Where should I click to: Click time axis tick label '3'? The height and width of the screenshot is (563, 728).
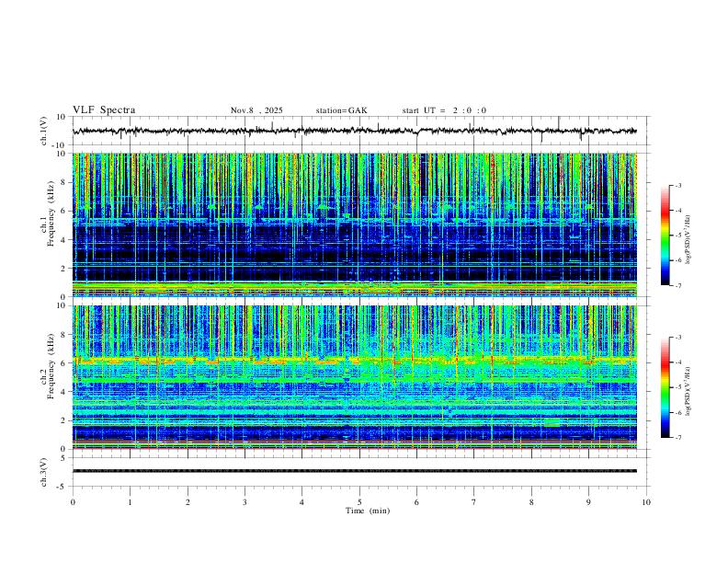(x=245, y=502)
